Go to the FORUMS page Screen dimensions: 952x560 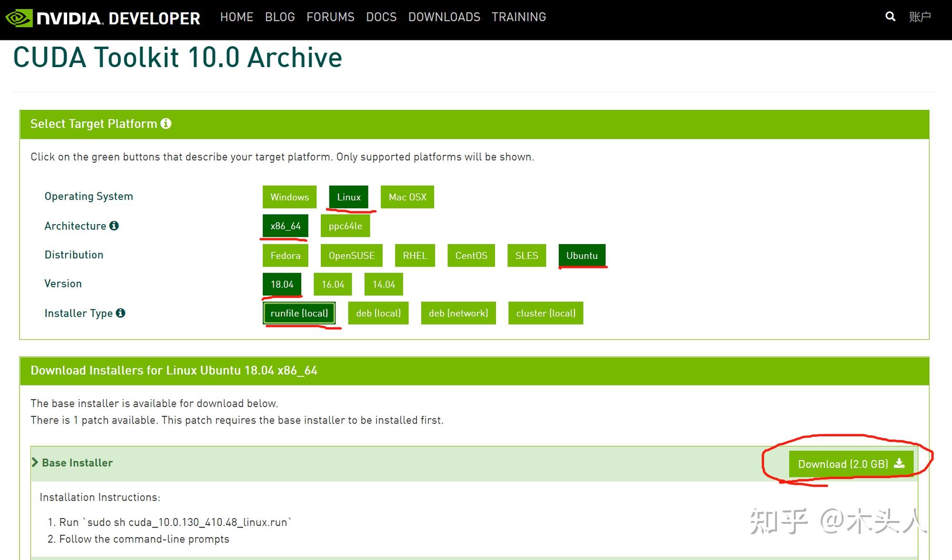[330, 17]
